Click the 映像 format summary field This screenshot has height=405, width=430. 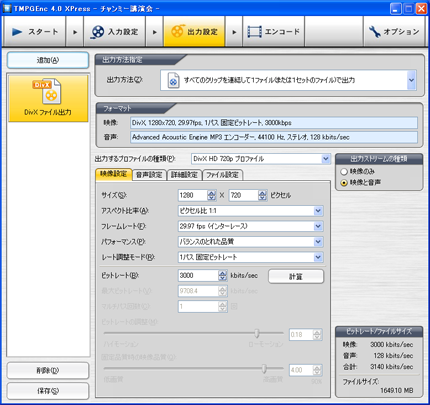pyautogui.click(x=274, y=123)
